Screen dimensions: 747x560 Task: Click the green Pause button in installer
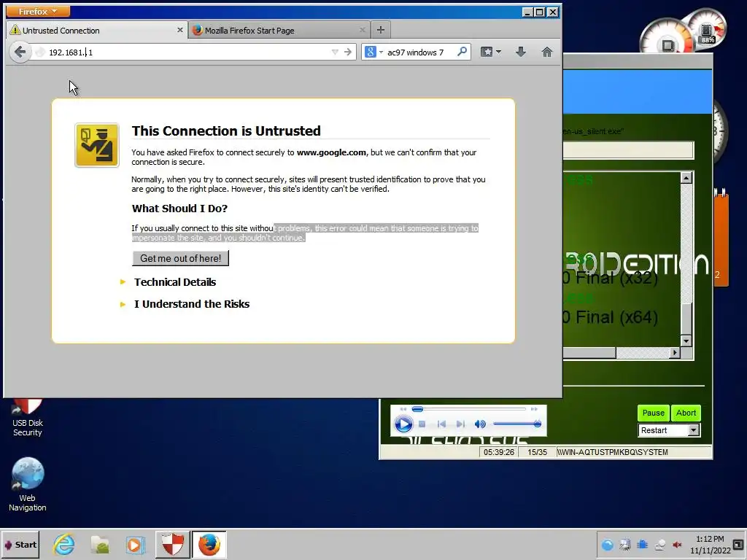pyautogui.click(x=653, y=413)
